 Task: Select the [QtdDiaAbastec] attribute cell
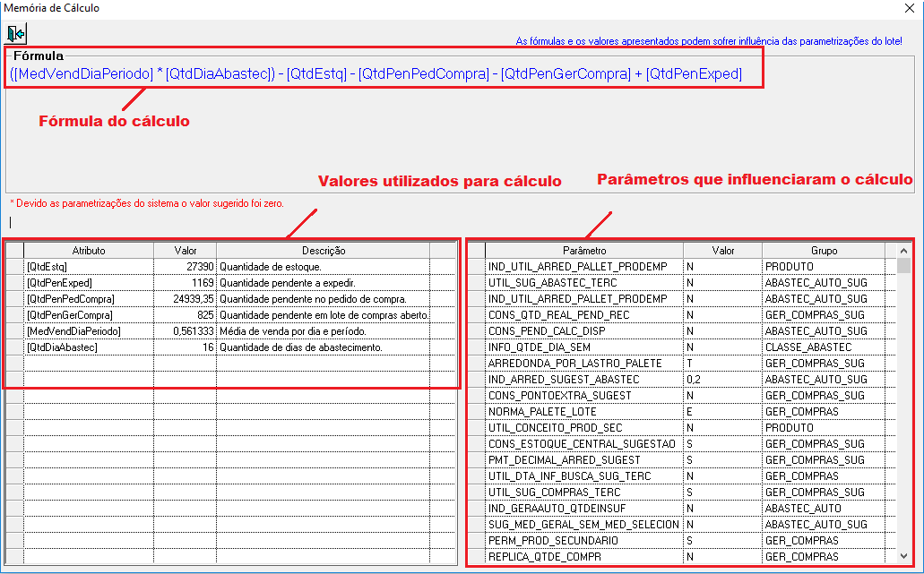89,347
